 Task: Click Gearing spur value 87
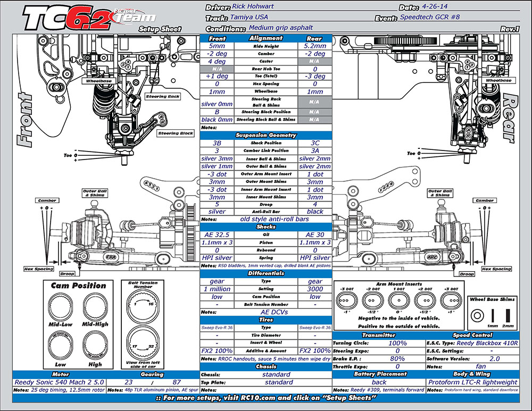pos(177,382)
